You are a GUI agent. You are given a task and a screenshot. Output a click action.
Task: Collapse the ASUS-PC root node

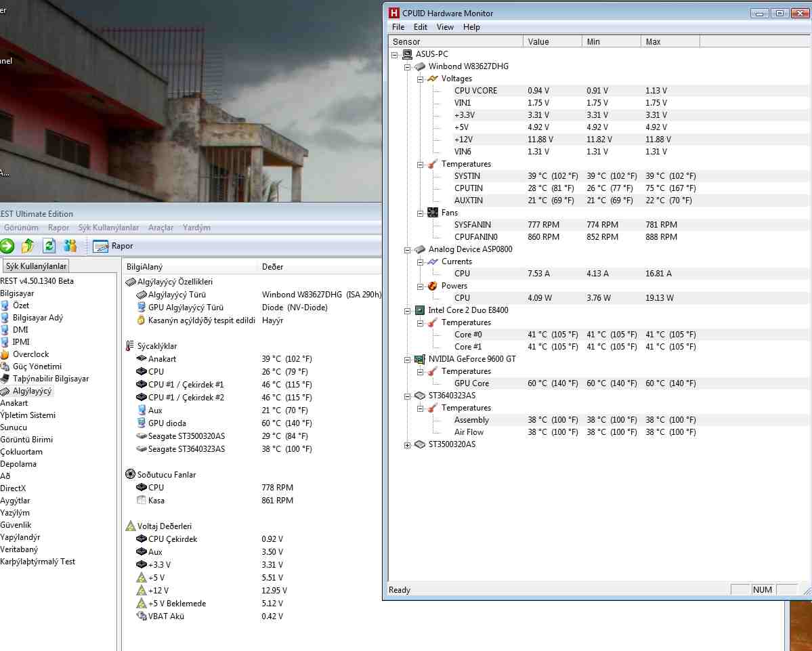coord(395,54)
